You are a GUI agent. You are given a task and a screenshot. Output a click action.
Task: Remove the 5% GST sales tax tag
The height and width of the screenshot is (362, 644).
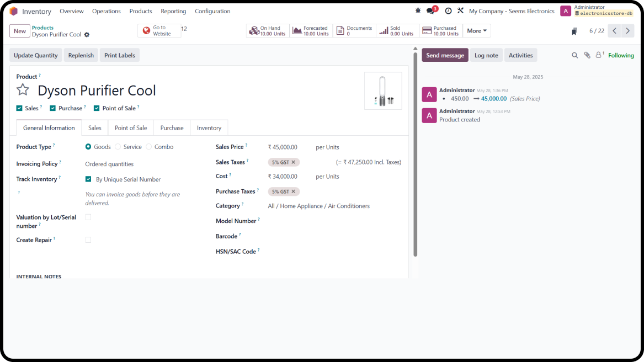click(x=294, y=162)
